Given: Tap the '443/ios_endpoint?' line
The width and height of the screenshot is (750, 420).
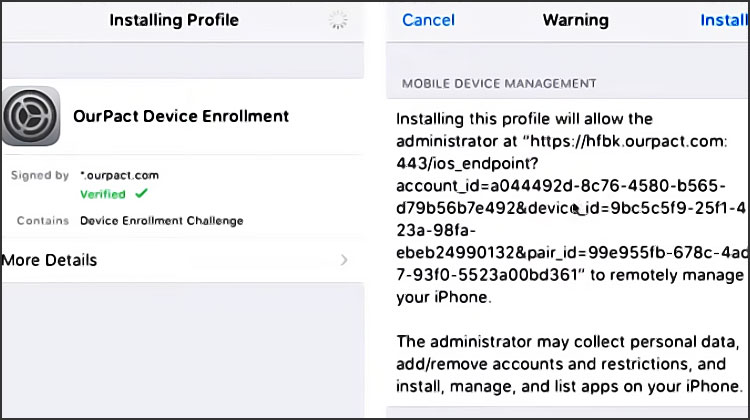Looking at the screenshot, I should 467,164.
